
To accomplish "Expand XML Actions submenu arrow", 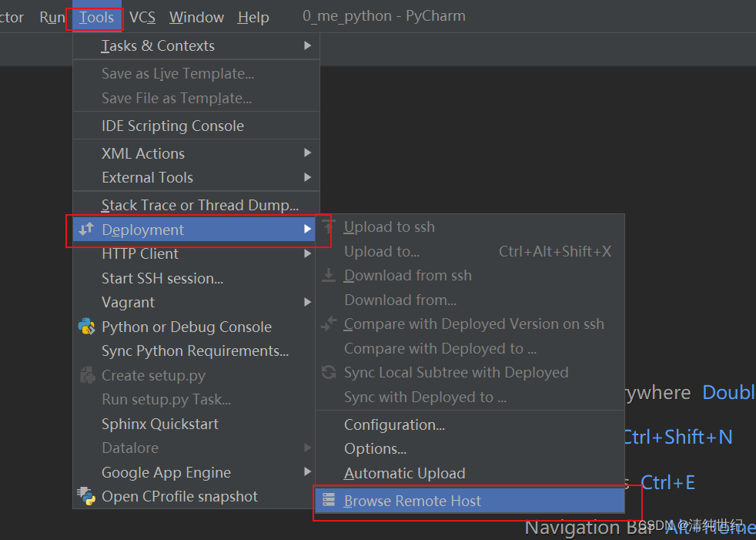I will (308, 153).
